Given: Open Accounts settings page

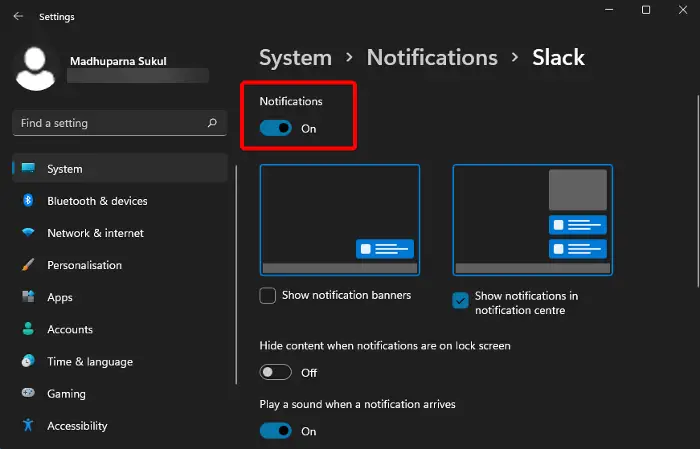Looking at the screenshot, I should pos(70,330).
